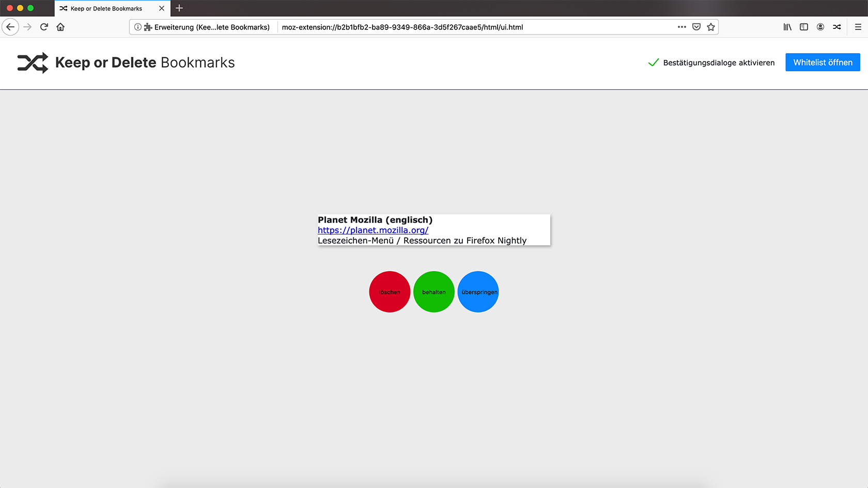Click the Erweiterung identity label in address bar
Viewport: 868px width, 488px height.
212,27
